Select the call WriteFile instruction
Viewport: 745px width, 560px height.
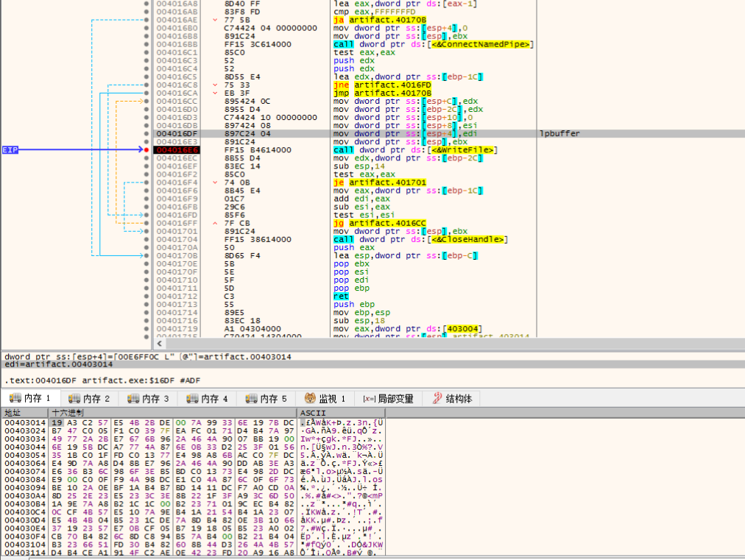[x=415, y=150]
